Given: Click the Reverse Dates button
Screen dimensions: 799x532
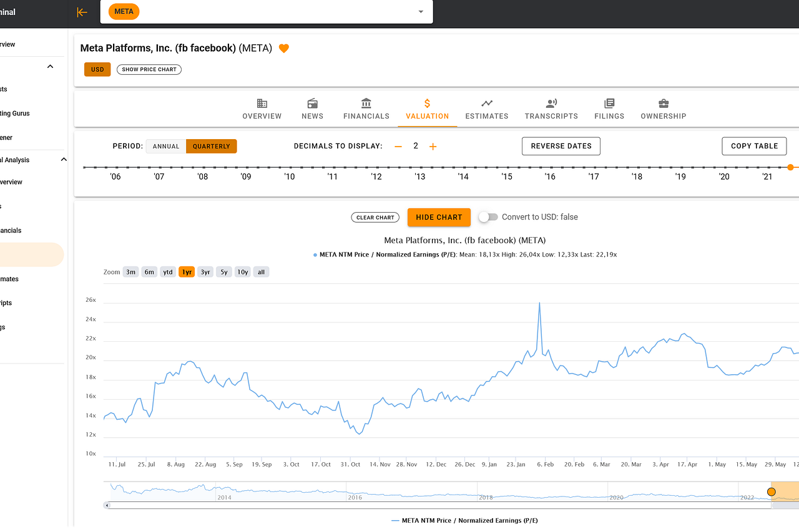Looking at the screenshot, I should point(561,146).
